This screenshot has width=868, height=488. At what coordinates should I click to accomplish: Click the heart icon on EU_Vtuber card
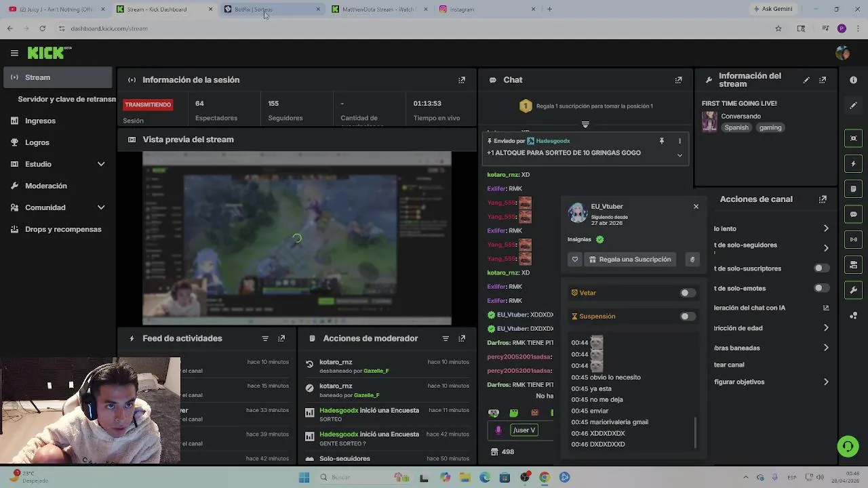pyautogui.click(x=575, y=260)
